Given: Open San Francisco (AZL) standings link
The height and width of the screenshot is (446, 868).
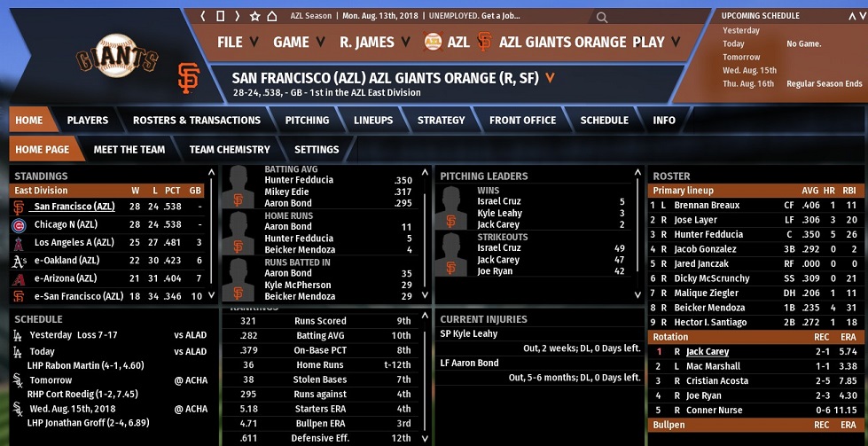Looking at the screenshot, I should (74, 207).
